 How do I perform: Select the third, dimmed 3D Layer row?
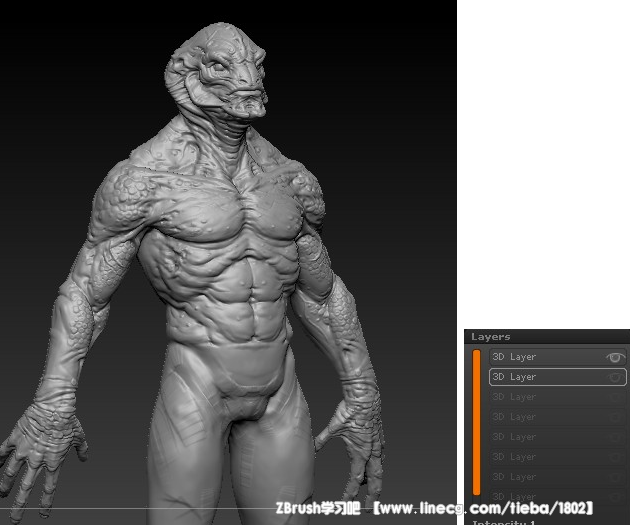558,397
